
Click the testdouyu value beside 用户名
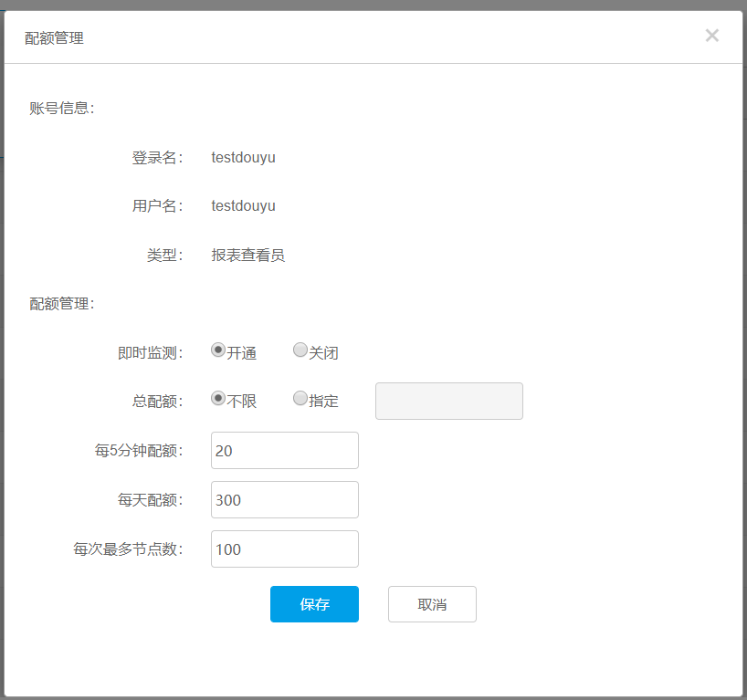point(243,206)
